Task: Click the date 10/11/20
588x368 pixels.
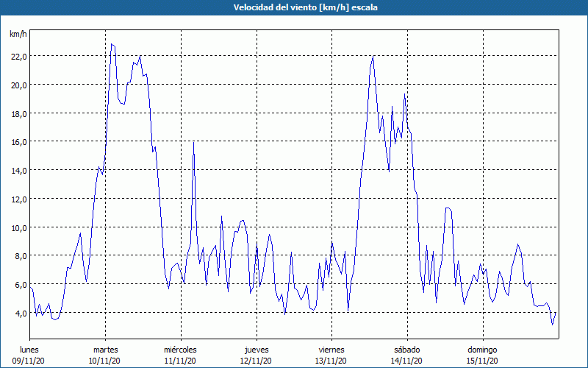Action: tap(104, 361)
